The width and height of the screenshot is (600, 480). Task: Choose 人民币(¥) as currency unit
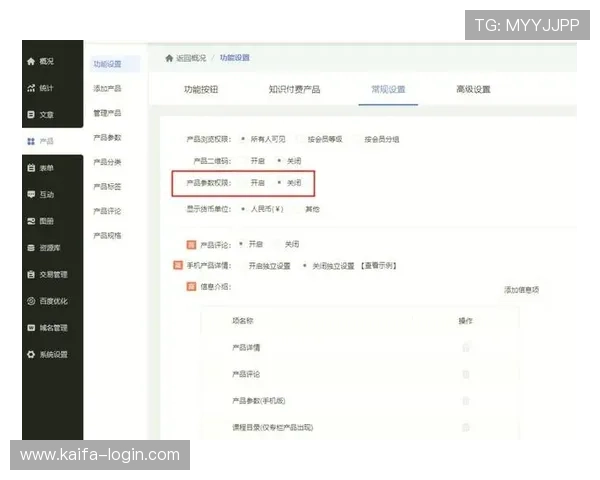243,209
